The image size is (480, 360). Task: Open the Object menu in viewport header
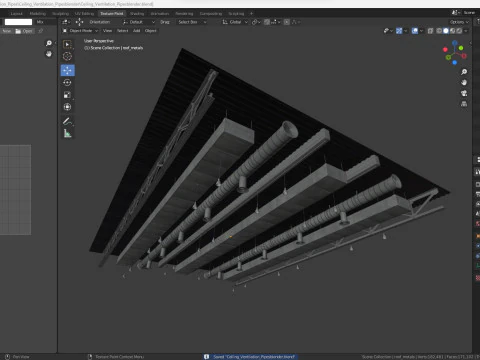[151, 31]
